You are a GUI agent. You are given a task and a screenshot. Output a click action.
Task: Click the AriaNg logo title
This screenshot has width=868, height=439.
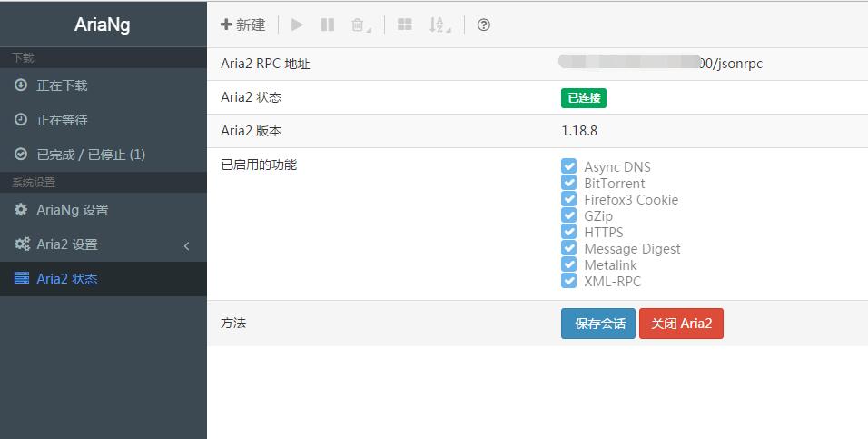coord(103,25)
